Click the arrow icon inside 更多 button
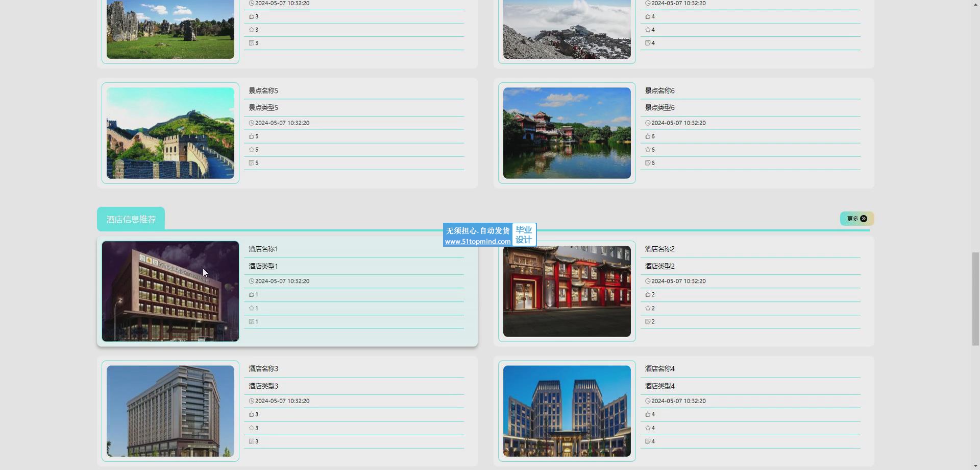Screen dimensions: 980x470 click(864, 219)
